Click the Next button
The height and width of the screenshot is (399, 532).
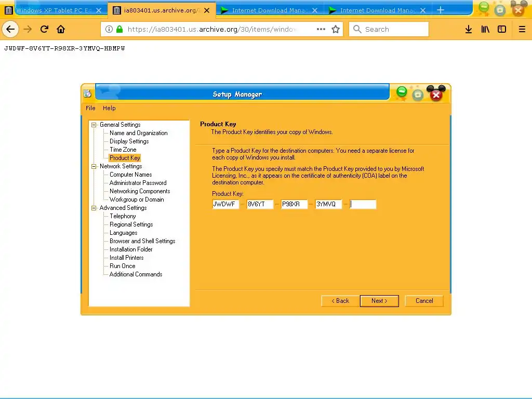click(379, 301)
